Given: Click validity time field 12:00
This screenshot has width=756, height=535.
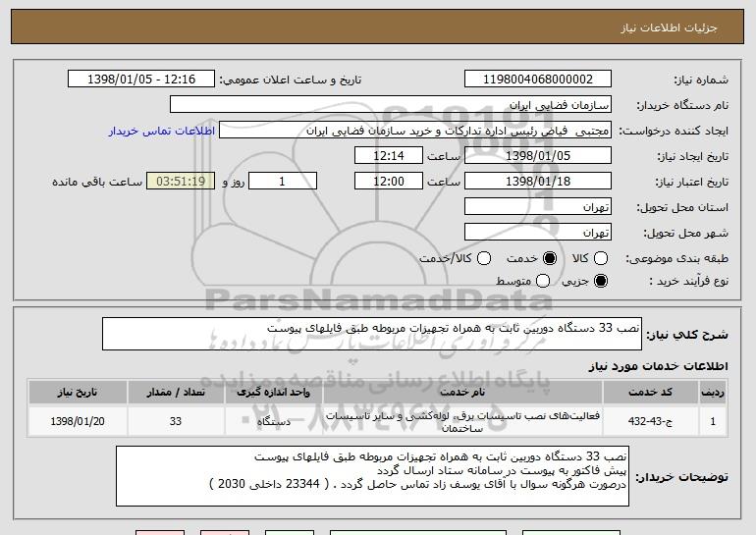Looking at the screenshot, I should 389,182.
